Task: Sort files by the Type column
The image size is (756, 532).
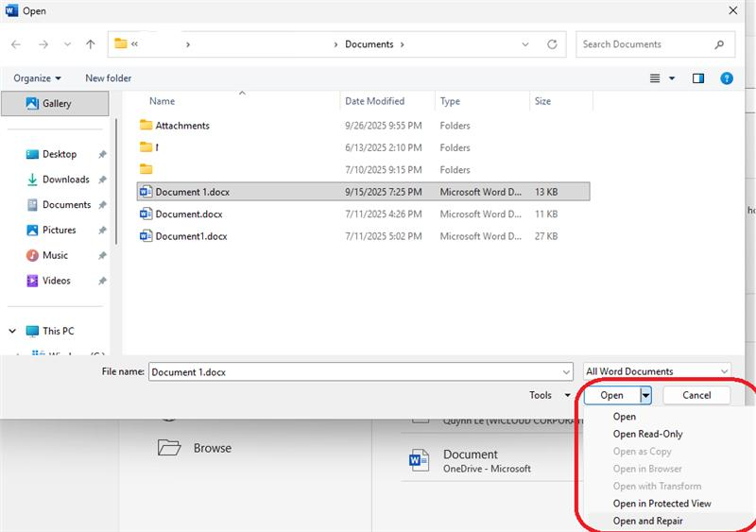Action: 450,101
